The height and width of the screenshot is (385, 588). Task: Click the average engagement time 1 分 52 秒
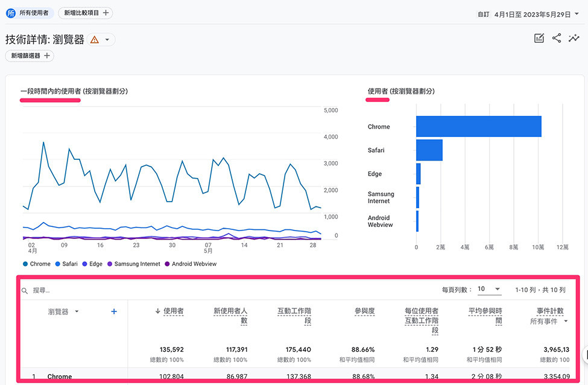(487, 349)
